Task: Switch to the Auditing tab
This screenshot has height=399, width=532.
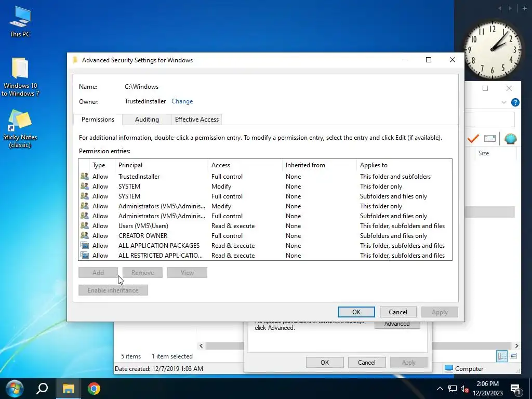Action: pyautogui.click(x=147, y=119)
